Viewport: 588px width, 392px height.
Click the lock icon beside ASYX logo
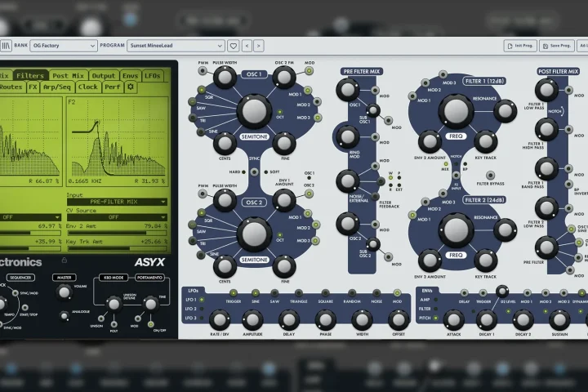65,260
